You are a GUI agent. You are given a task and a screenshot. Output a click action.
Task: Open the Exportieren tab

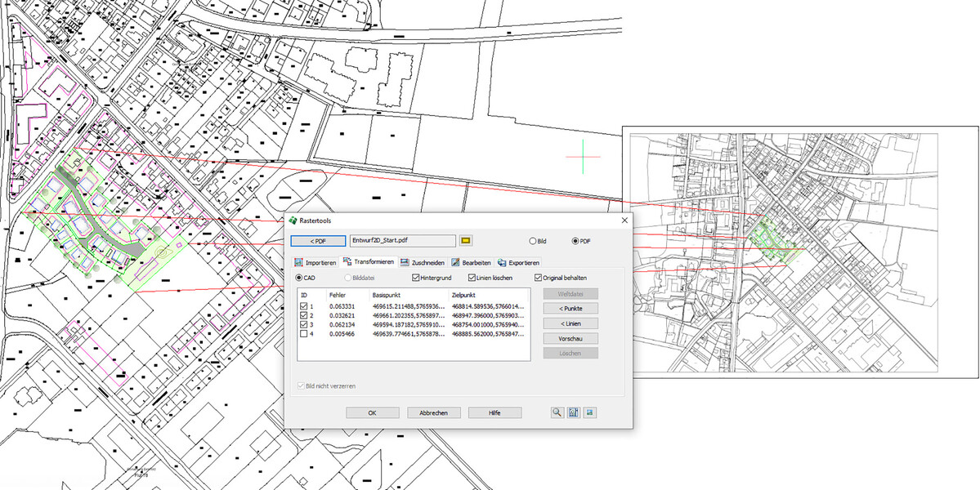(519, 263)
